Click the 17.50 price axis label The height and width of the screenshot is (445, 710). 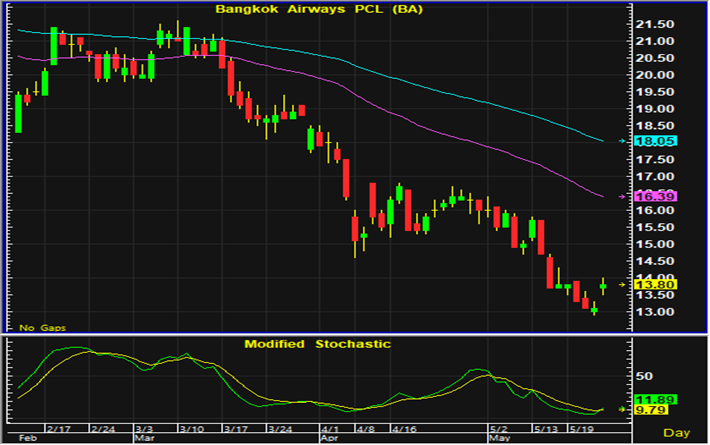click(x=655, y=160)
